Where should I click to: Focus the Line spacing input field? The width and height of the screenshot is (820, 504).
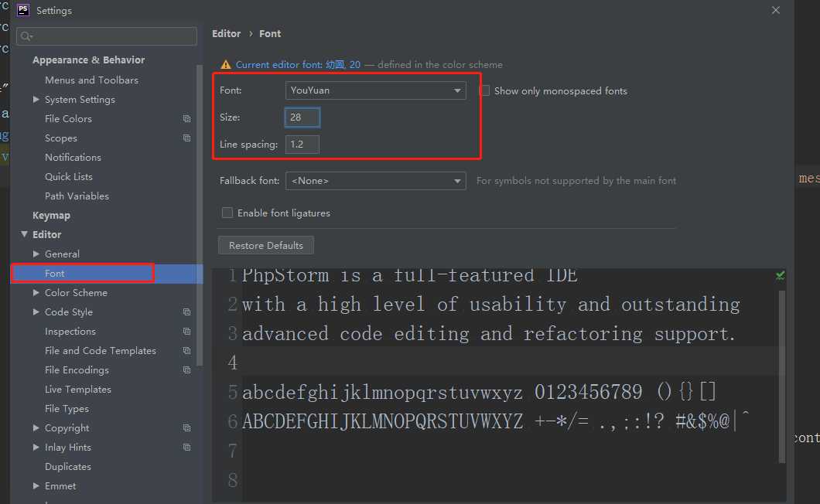pyautogui.click(x=302, y=145)
